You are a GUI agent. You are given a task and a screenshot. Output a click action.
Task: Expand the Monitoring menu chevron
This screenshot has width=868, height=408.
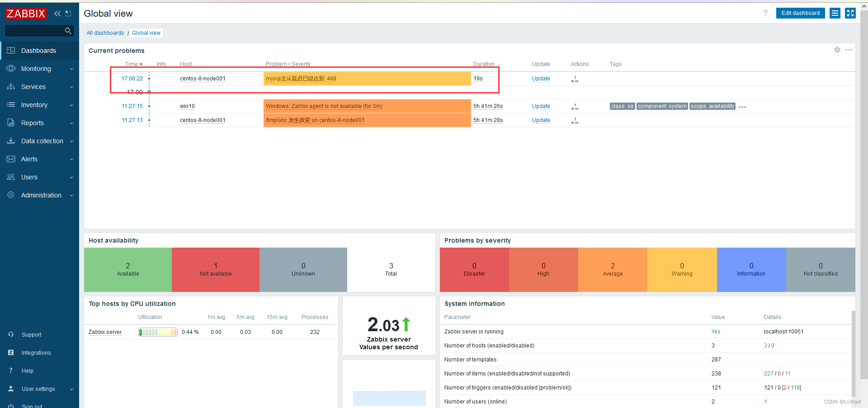click(x=71, y=69)
